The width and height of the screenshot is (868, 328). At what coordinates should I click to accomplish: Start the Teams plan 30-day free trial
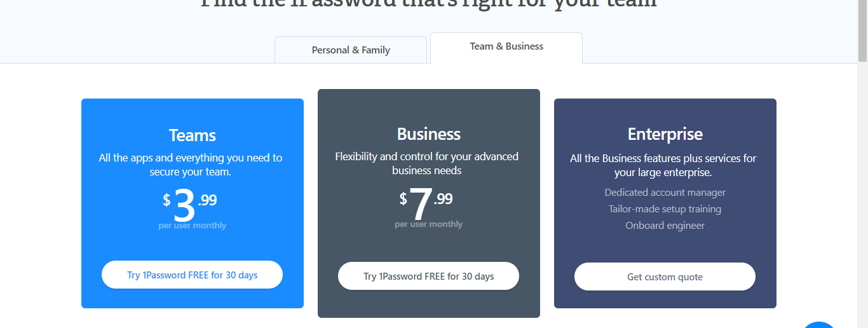[x=192, y=275]
